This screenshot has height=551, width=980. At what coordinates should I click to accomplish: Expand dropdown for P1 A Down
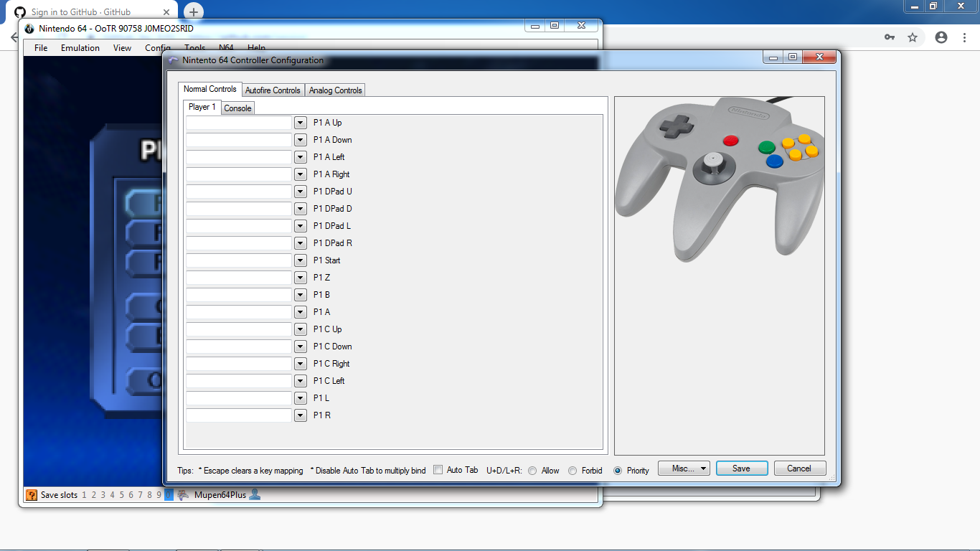tap(301, 140)
